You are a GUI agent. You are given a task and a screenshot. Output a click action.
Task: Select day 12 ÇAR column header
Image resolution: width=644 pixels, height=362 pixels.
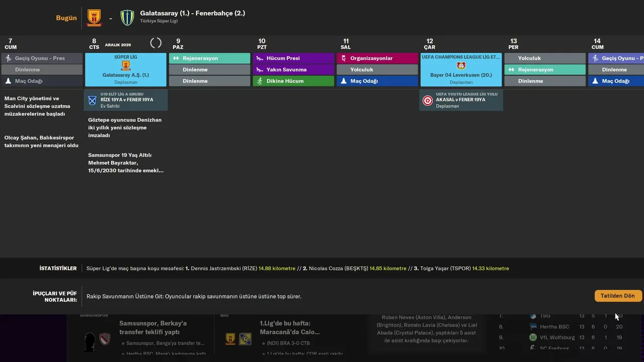(430, 44)
